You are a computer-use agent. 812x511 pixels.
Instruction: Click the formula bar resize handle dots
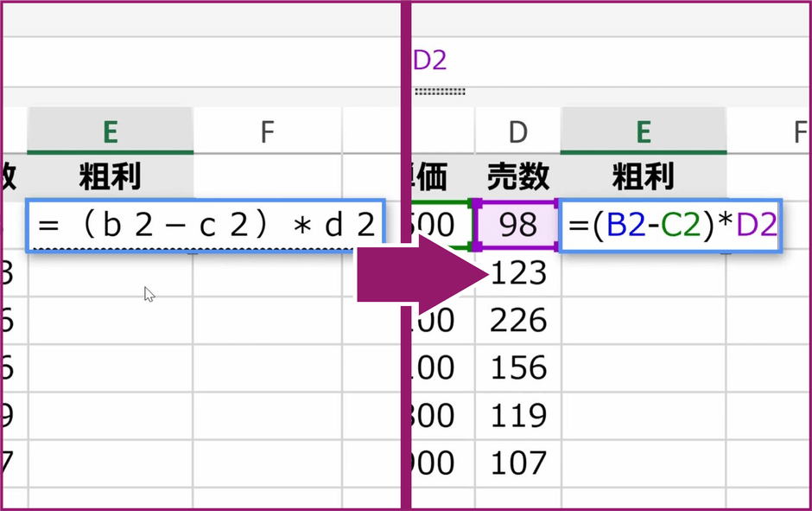tap(440, 92)
